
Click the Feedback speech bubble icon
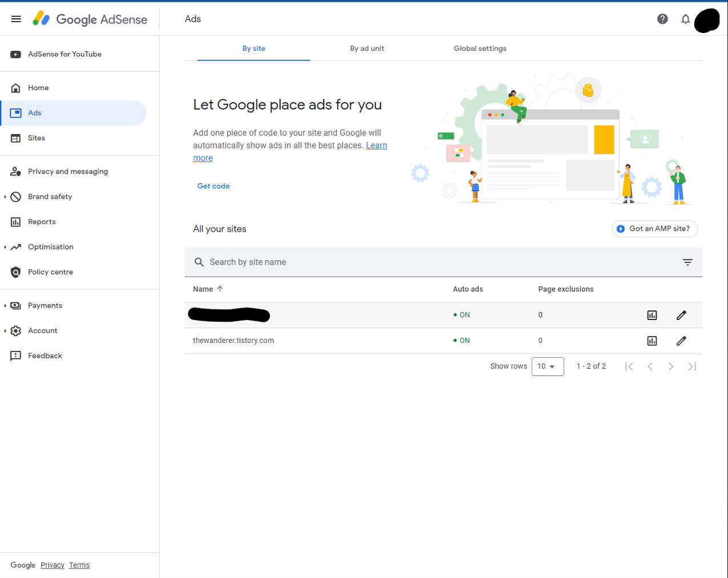16,356
